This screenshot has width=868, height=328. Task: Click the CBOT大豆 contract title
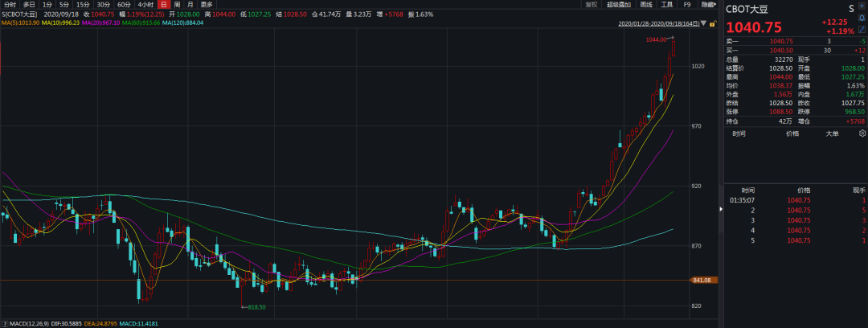click(747, 9)
